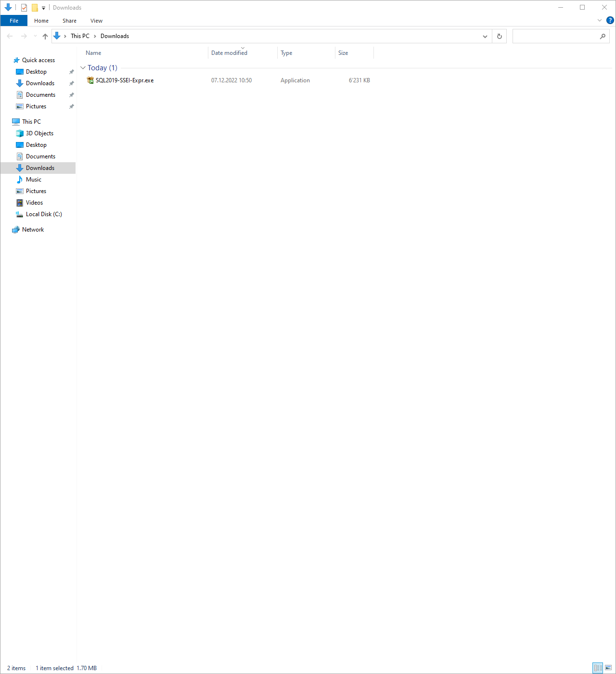Click the Music note icon in the sidebar
616x674 pixels.
[20, 180]
